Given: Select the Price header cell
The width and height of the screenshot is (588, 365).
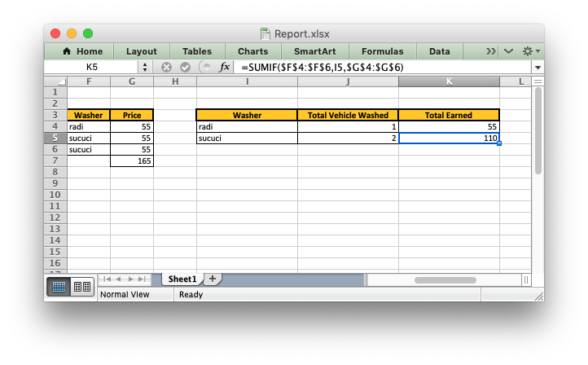Looking at the screenshot, I should click(132, 115).
